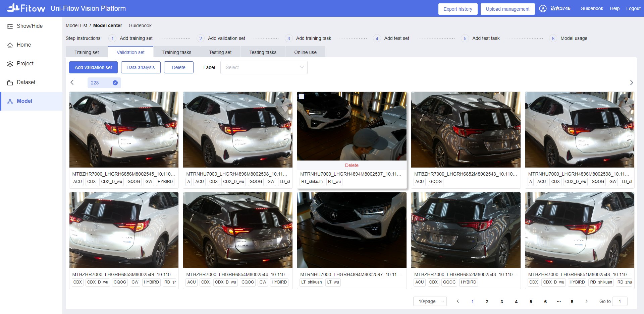644x314 pixels.
Task: Click the Delete button in toolbar
Action: pos(178,67)
